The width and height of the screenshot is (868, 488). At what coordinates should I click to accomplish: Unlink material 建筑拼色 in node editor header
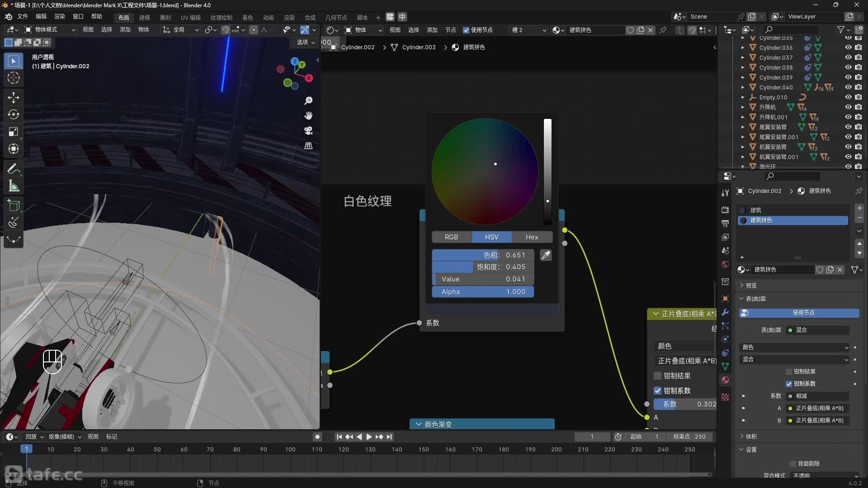pos(650,30)
